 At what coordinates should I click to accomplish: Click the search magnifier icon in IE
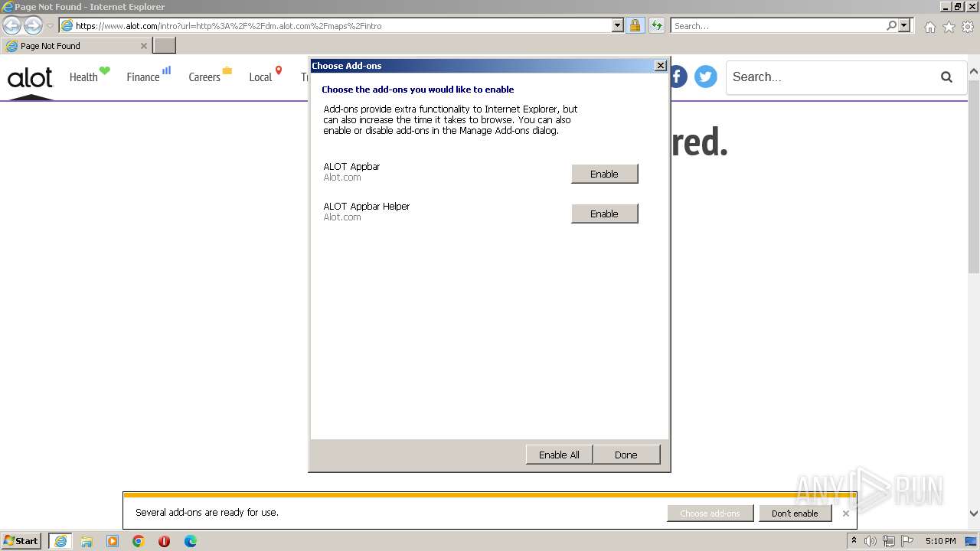click(891, 25)
